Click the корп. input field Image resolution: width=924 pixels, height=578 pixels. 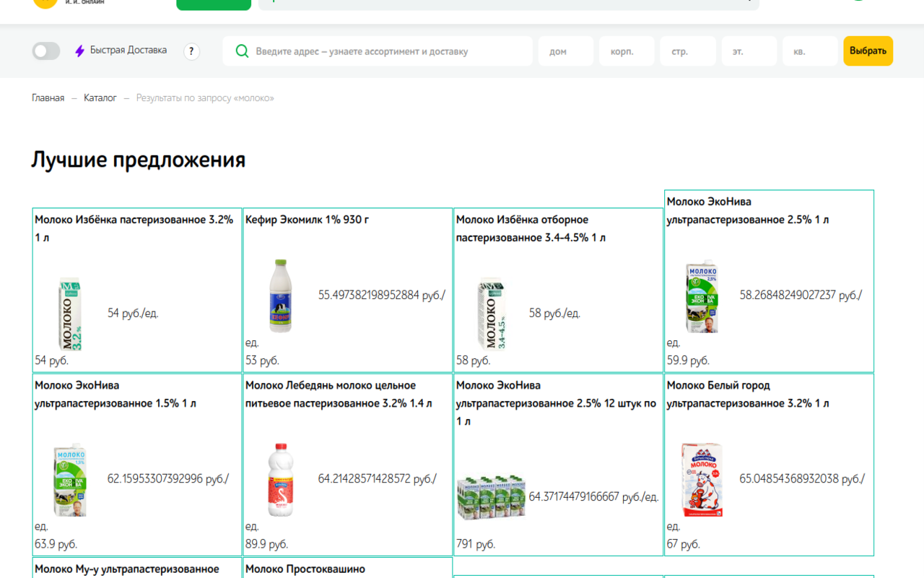point(627,51)
